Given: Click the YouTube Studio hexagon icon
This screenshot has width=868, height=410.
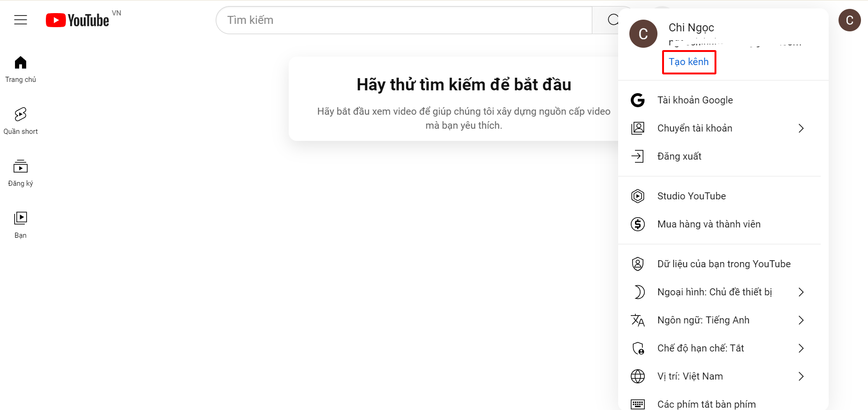Looking at the screenshot, I should coord(638,196).
